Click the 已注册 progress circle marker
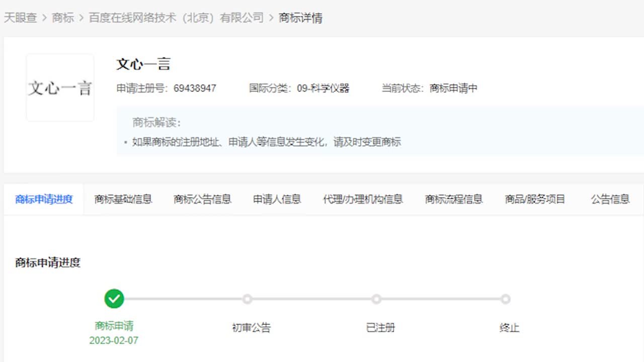The height and width of the screenshot is (362, 644). click(x=376, y=299)
